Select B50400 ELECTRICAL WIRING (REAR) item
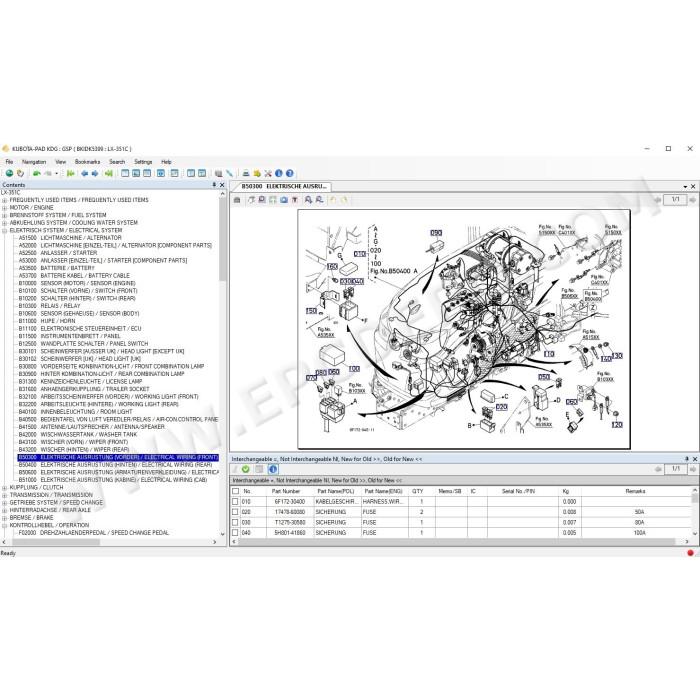 (115, 465)
